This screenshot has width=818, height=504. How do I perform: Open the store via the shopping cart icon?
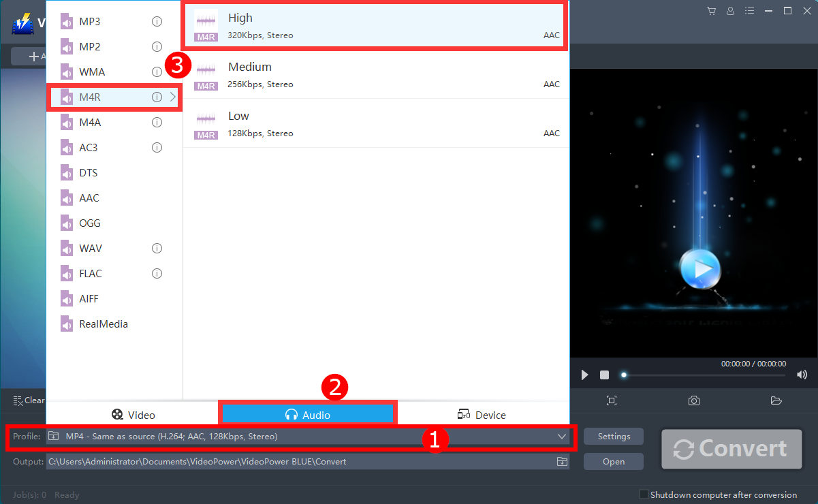711,10
